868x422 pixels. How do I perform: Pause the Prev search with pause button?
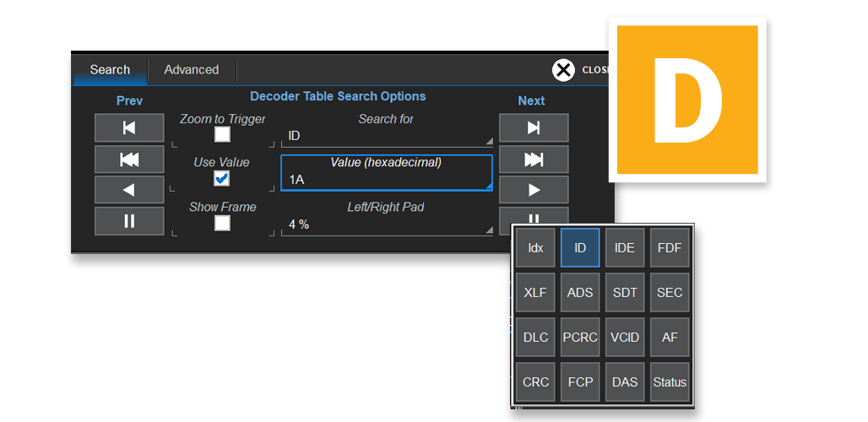(129, 221)
